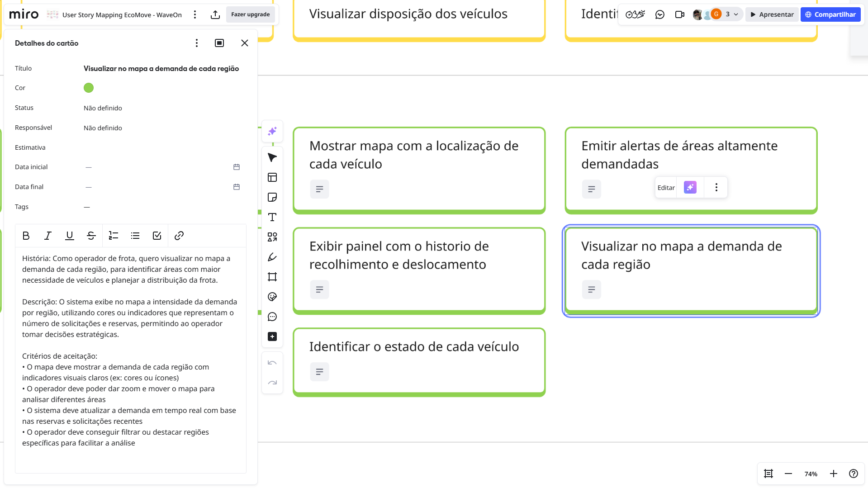Expand the collaborators list showing 3

[x=731, y=14]
